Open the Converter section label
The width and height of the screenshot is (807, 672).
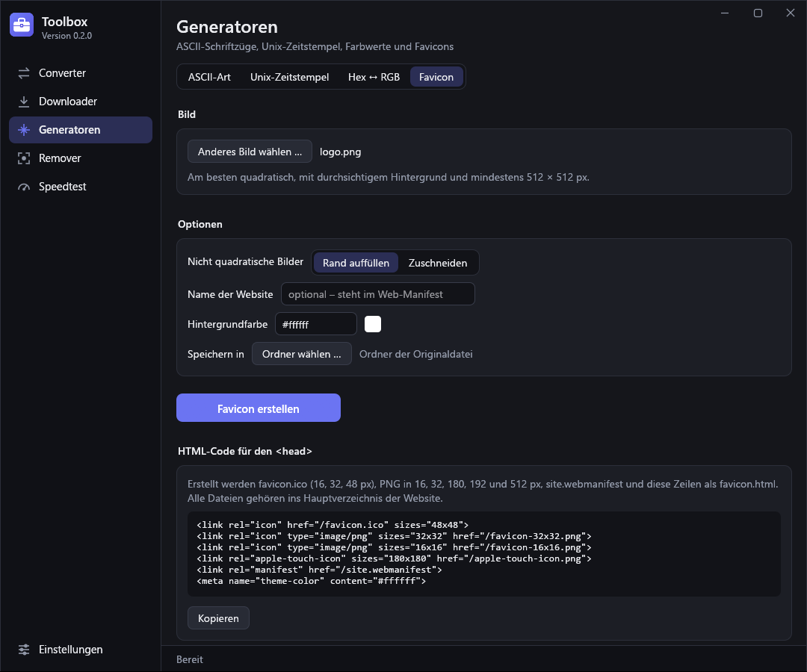pyautogui.click(x=62, y=73)
